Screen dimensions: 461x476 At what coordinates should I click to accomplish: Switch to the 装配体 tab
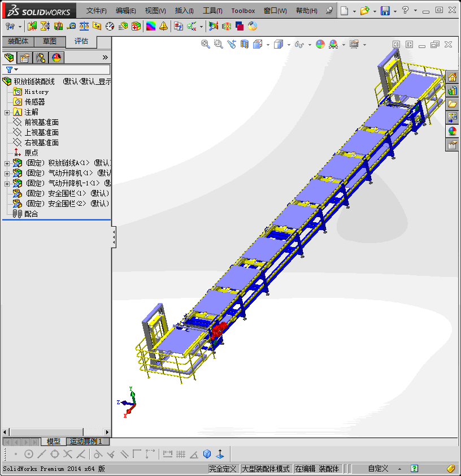point(18,42)
